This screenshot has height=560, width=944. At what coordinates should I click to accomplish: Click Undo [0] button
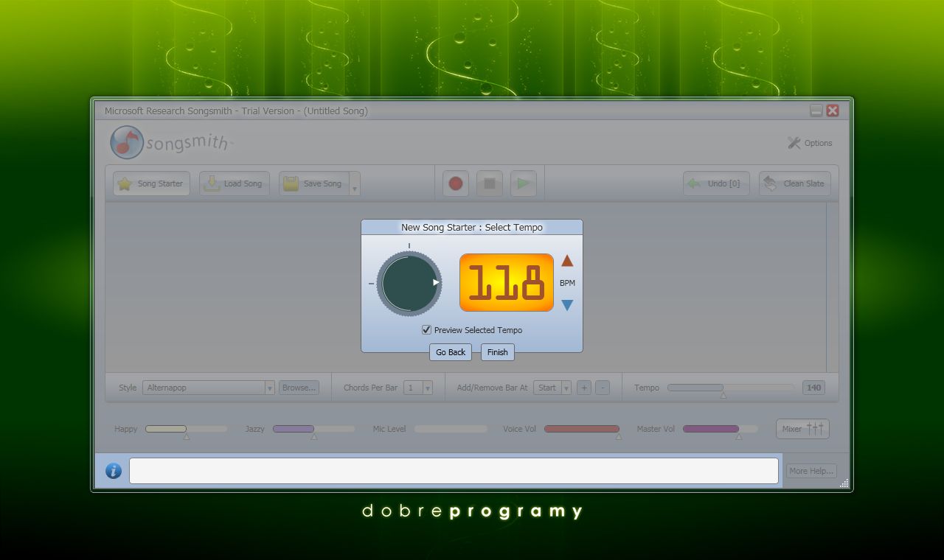click(716, 183)
